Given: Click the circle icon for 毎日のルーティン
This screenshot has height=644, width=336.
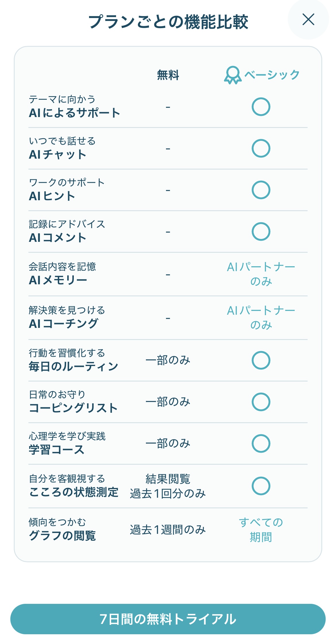Looking at the screenshot, I should click(261, 360).
